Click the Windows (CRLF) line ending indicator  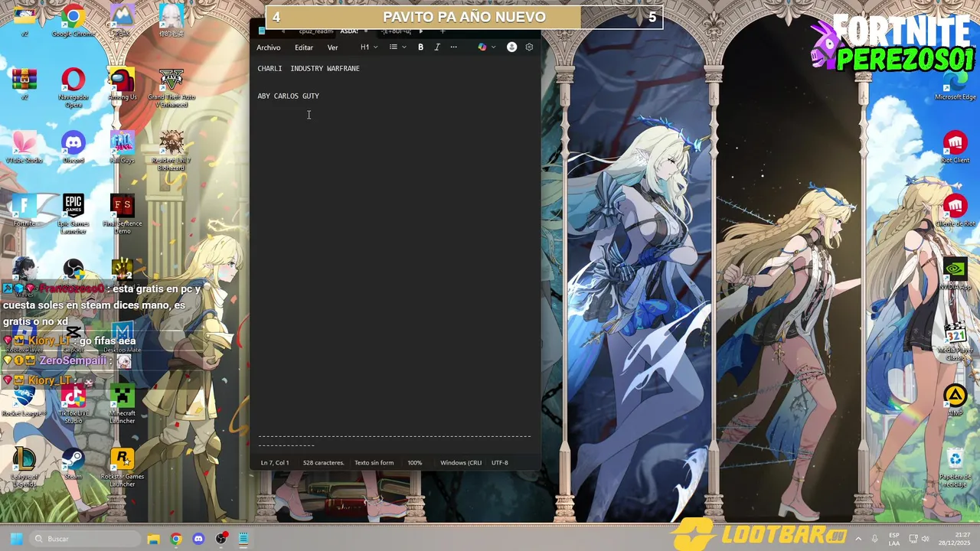(x=460, y=463)
